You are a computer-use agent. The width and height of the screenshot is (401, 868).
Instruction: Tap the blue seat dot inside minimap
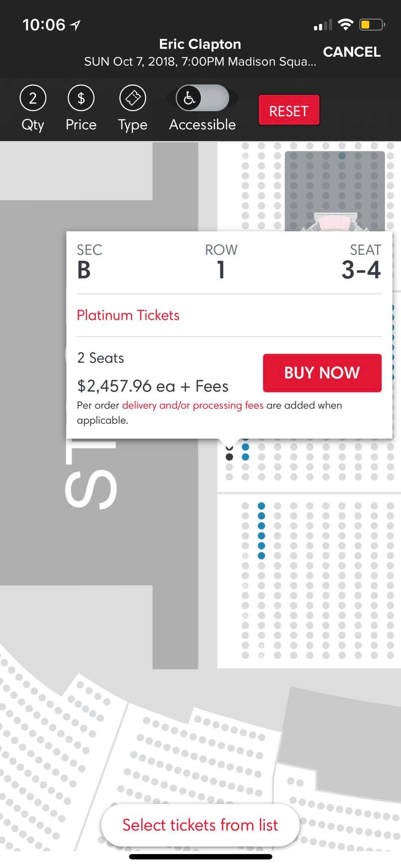coord(342,156)
